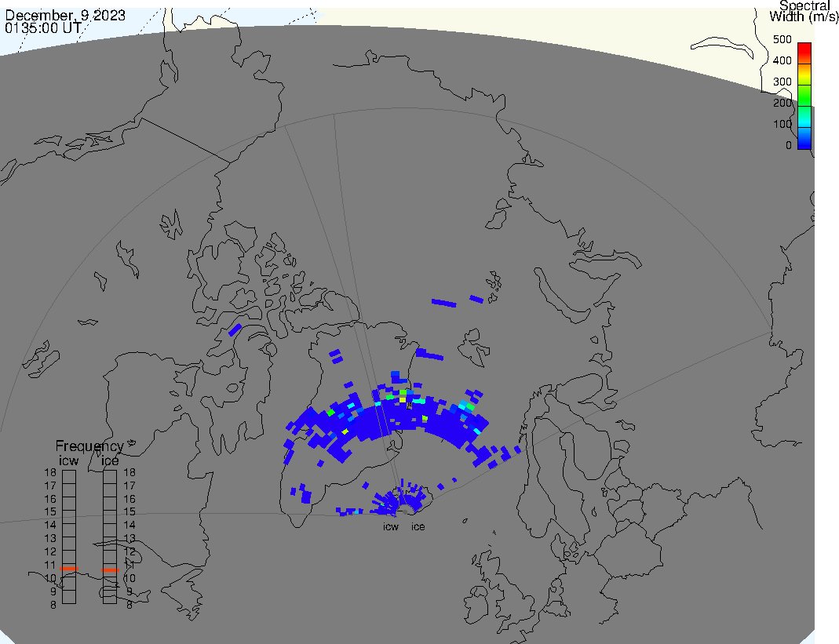Viewport: 839px width, 644px height.
Task: Click the 0 value on the color scale
Action: [x=788, y=145]
